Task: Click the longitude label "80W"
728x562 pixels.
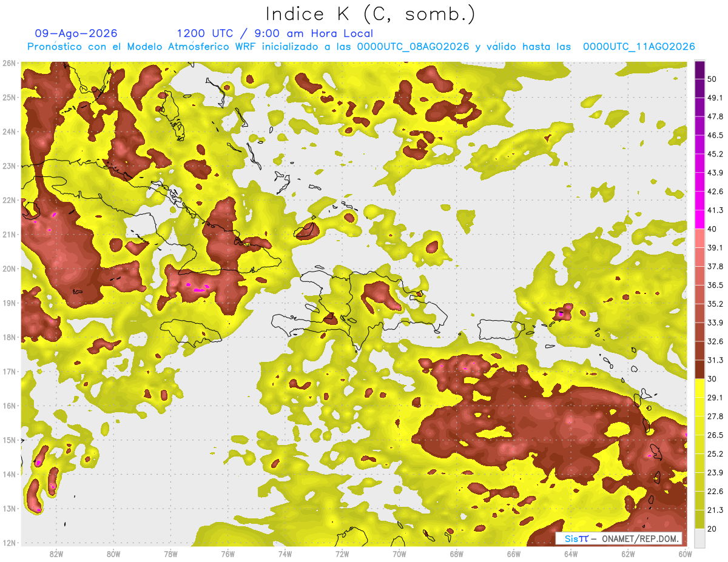Action: point(113,554)
